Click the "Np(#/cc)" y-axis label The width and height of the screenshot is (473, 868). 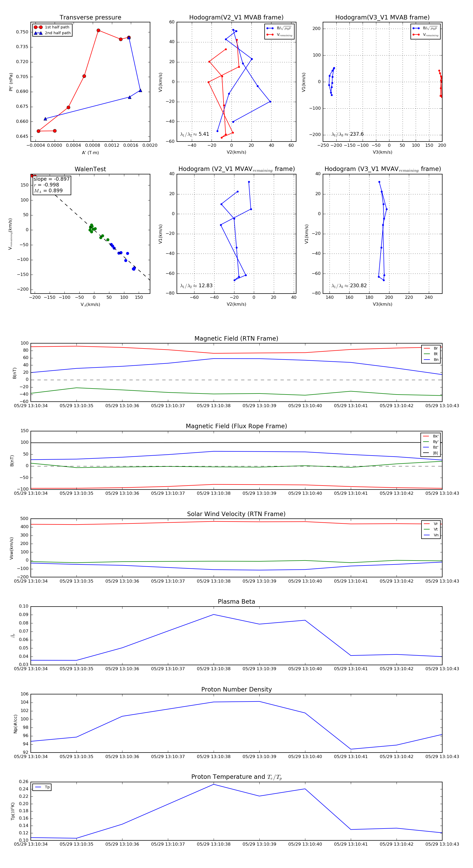pyautogui.click(x=15, y=723)
